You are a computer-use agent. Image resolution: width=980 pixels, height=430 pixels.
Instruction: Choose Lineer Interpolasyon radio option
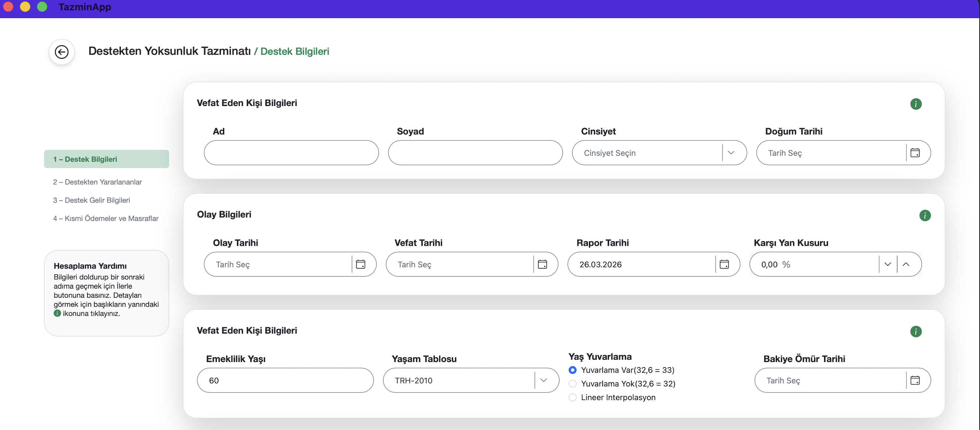572,397
